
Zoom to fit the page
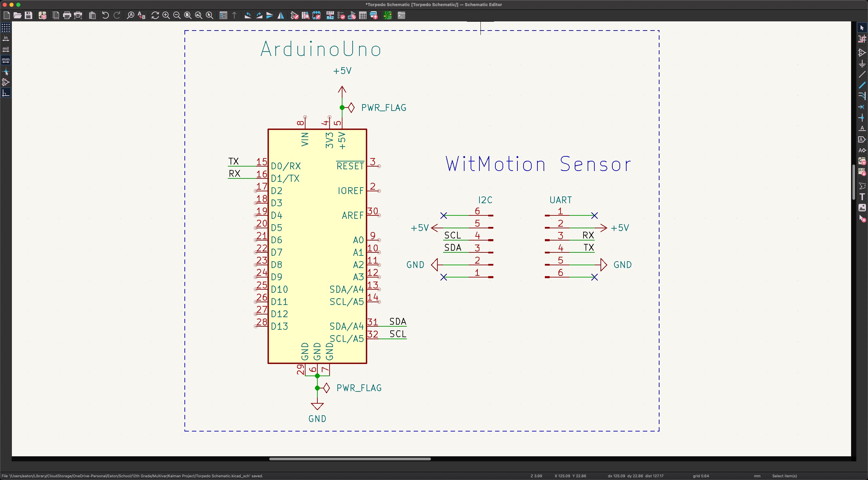[x=188, y=15]
